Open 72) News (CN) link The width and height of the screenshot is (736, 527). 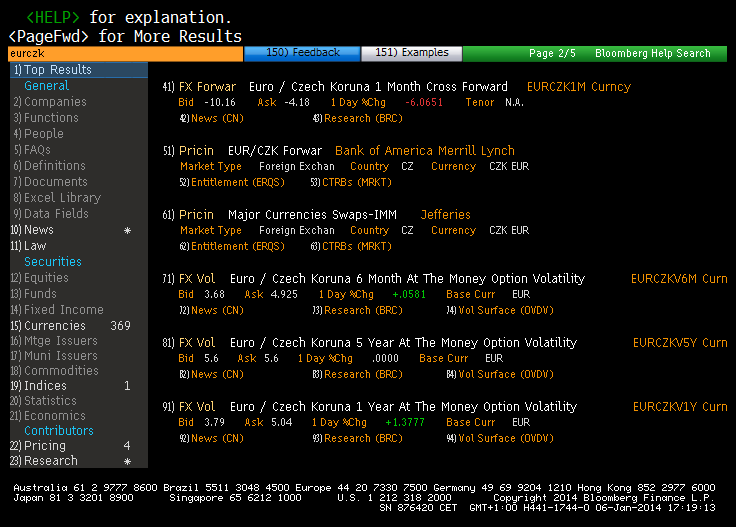point(211,310)
